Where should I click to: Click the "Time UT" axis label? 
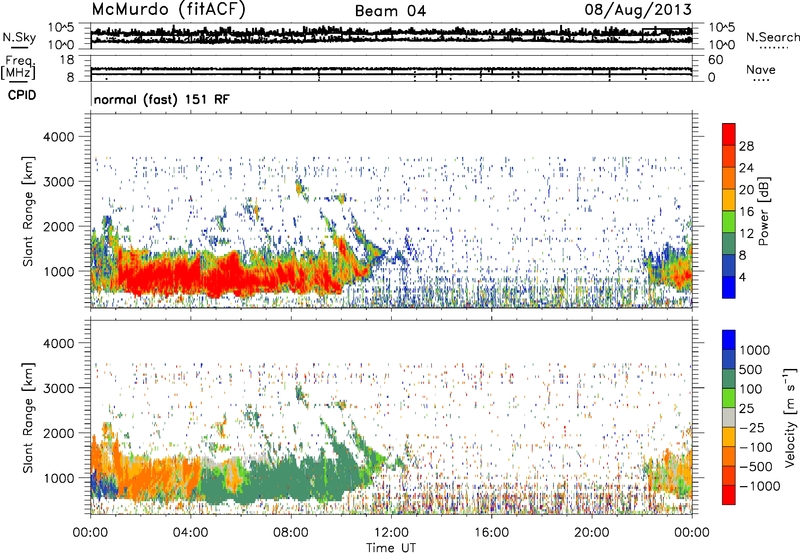click(391, 548)
